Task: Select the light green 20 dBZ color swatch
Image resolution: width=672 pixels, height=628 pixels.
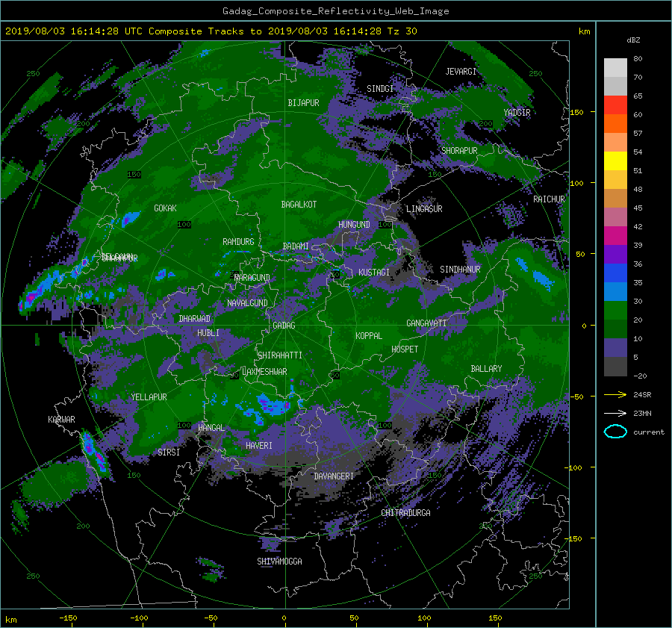Action: click(615, 311)
